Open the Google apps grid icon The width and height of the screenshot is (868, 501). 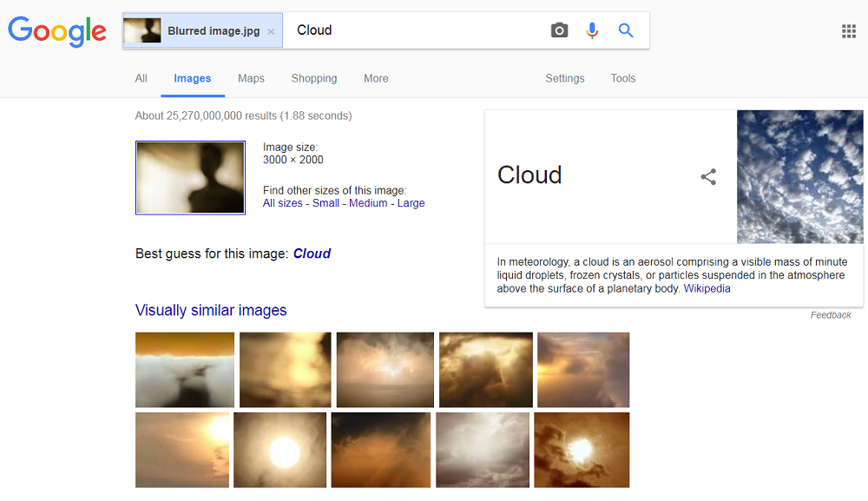point(848,30)
